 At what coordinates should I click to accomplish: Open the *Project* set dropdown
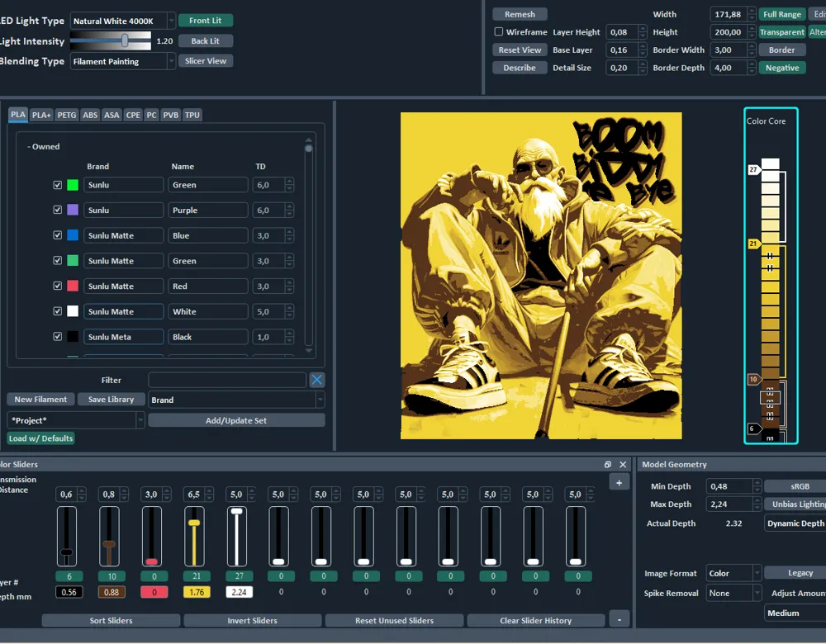(76, 420)
